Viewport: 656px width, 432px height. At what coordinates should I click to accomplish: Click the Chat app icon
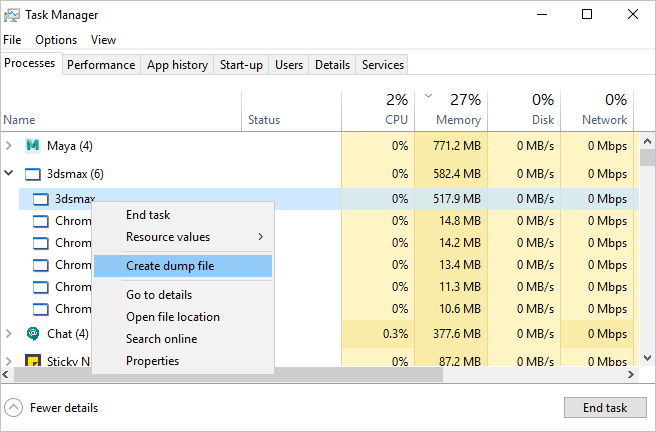(x=33, y=334)
